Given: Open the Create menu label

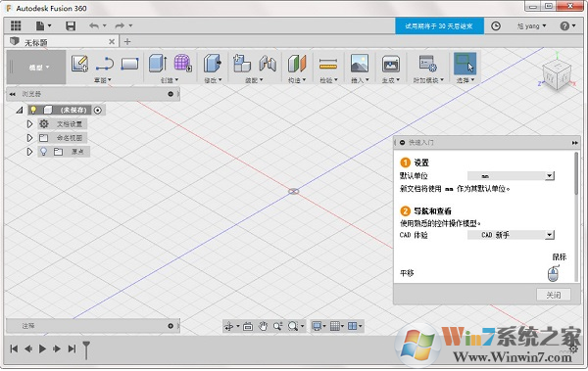Looking at the screenshot, I should coord(170,80).
